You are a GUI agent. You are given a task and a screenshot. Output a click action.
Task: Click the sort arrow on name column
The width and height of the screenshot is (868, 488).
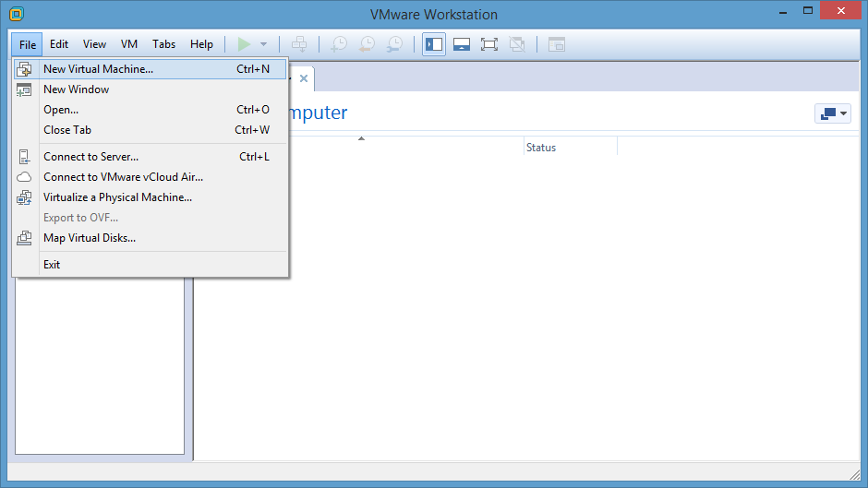(361, 138)
